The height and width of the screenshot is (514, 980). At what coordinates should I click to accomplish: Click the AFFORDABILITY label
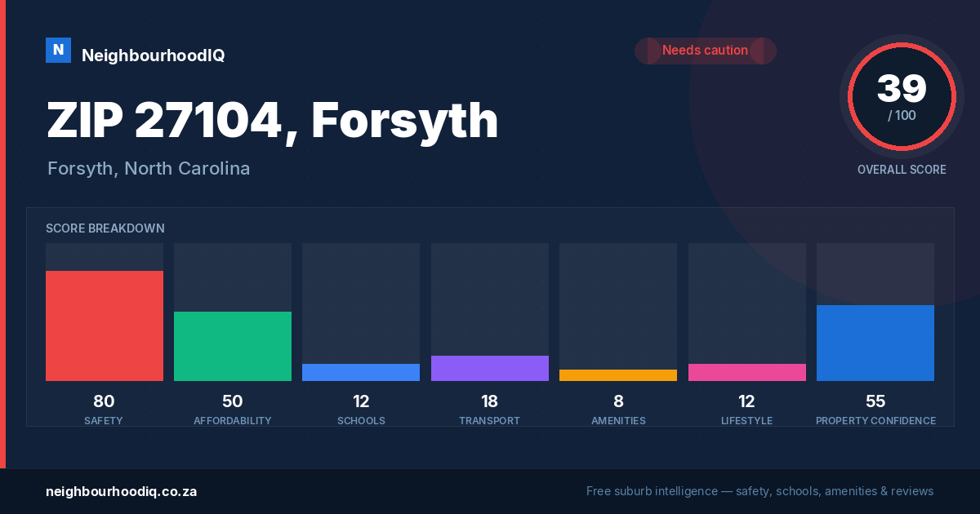(233, 421)
